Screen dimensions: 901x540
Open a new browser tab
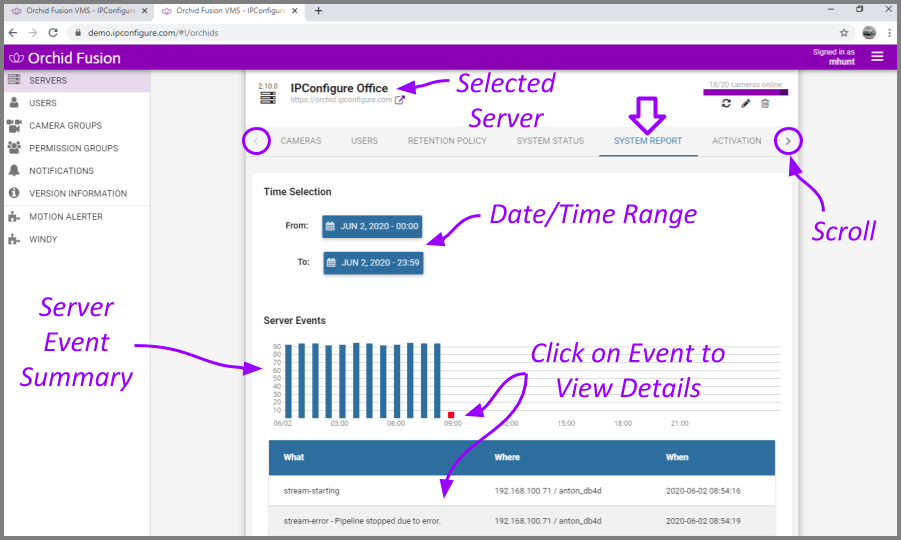[318, 11]
